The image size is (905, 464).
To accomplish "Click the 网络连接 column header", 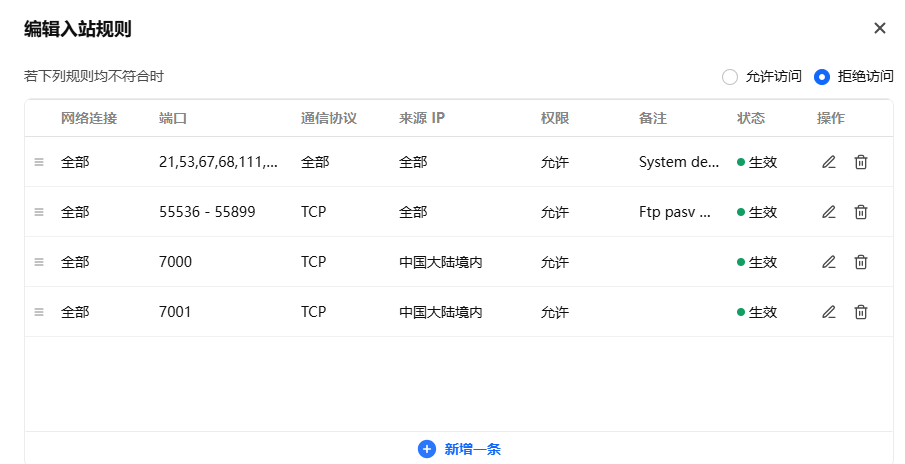I will point(89,118).
